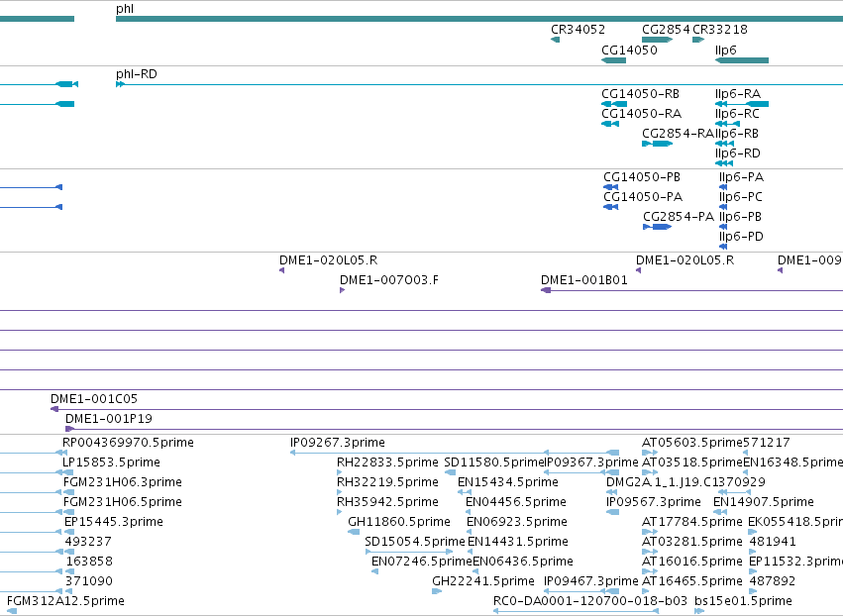Image resolution: width=843 pixels, height=616 pixels.
Task: Click the AT16465.5prime EST label
Action: point(691,582)
